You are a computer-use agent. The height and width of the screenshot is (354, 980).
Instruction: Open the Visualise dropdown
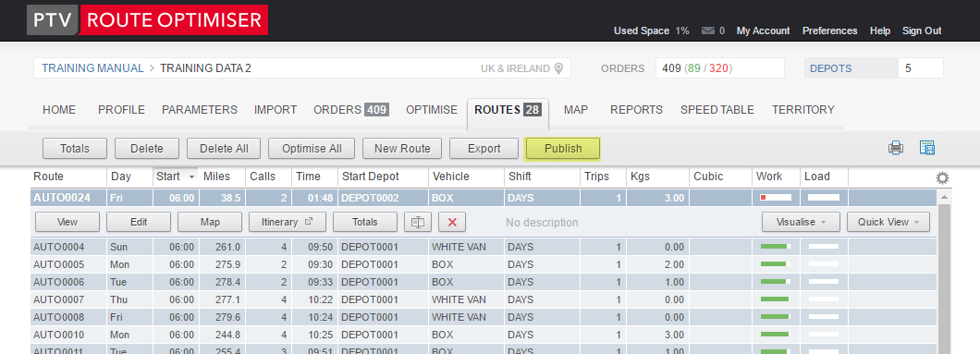point(801,222)
